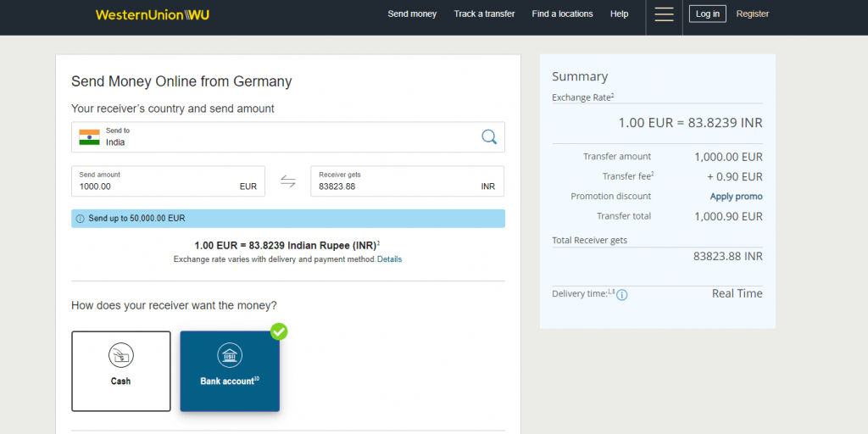Viewport: 868px width, 434px height.
Task: Click the info icon next to Delivery time
Action: click(621, 295)
